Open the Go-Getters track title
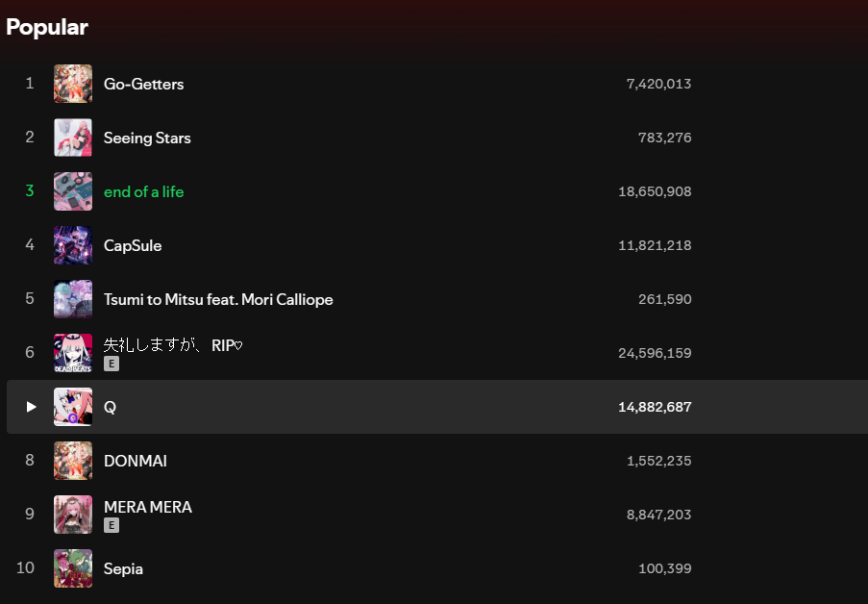This screenshot has height=604, width=868. [x=144, y=84]
